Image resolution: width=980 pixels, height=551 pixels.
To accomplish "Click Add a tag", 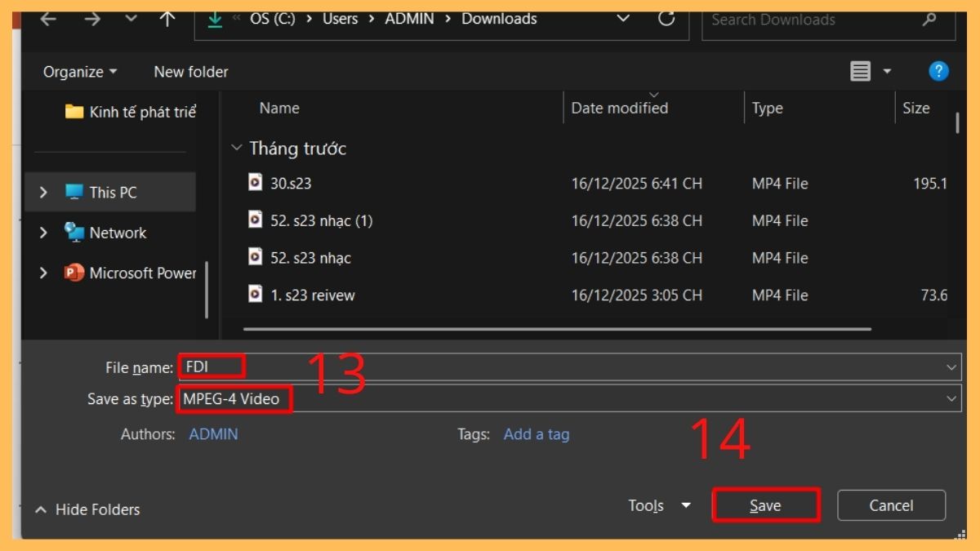I will [537, 434].
